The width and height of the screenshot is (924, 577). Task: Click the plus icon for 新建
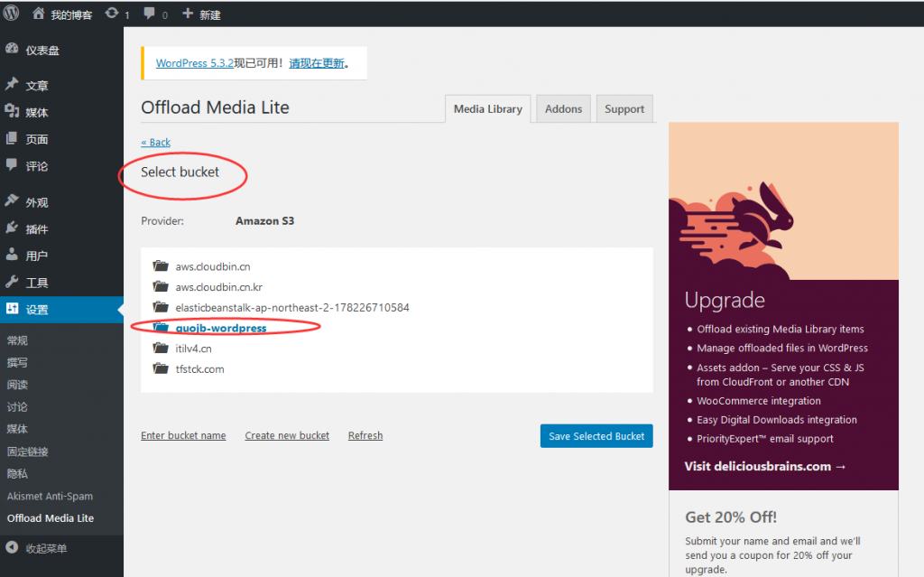point(188,13)
